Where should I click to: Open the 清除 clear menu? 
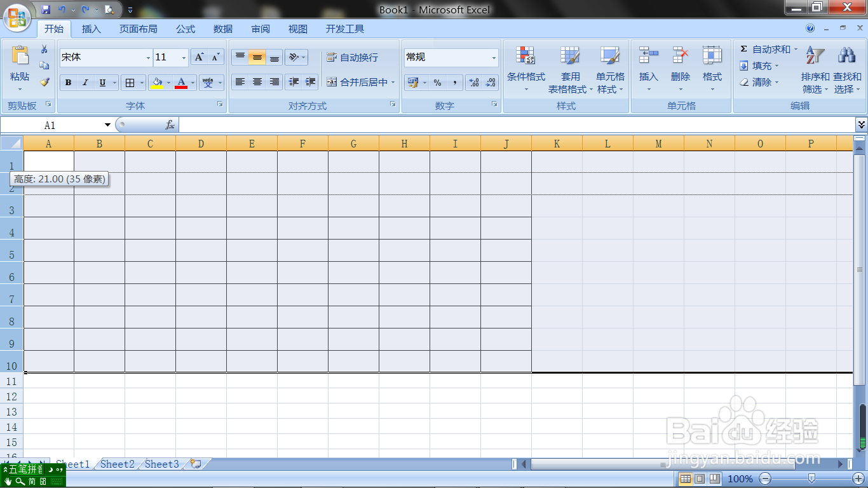click(x=759, y=82)
